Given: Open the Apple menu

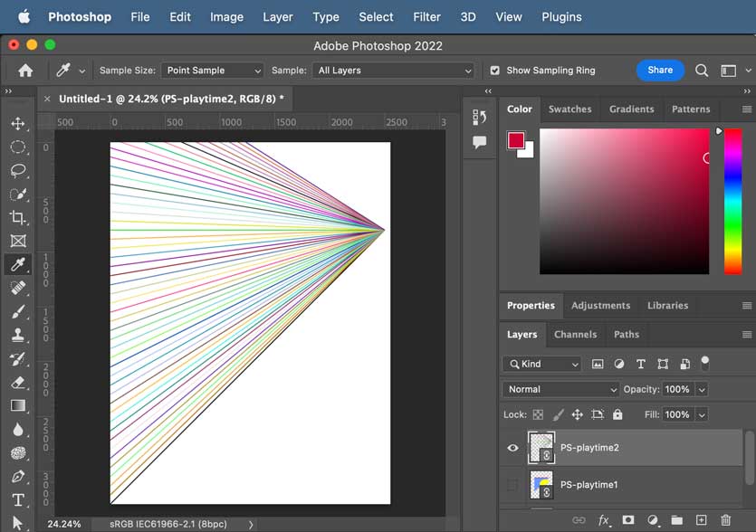Looking at the screenshot, I should pyautogui.click(x=24, y=17).
